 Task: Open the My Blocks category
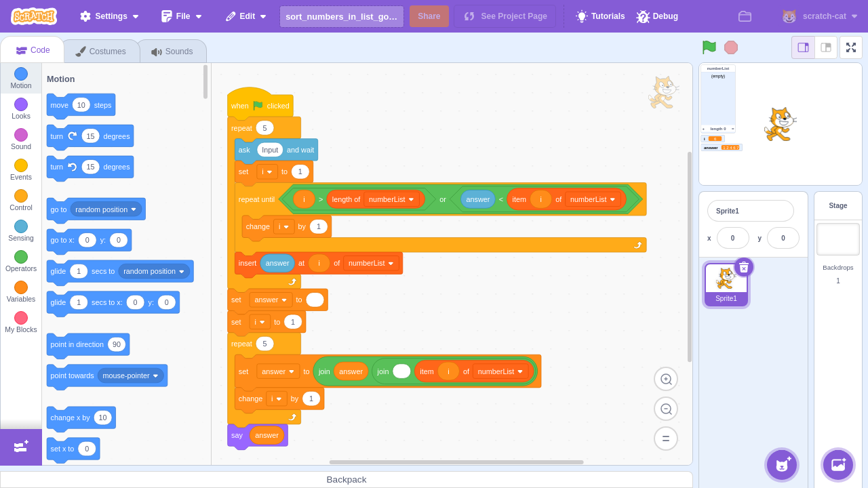pyautogui.click(x=21, y=323)
